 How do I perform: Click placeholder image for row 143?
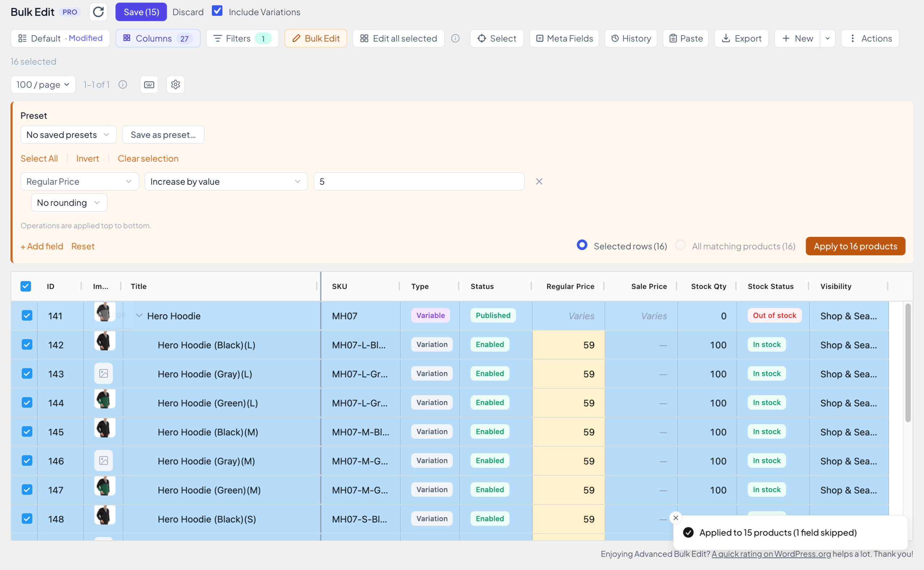pyautogui.click(x=103, y=374)
